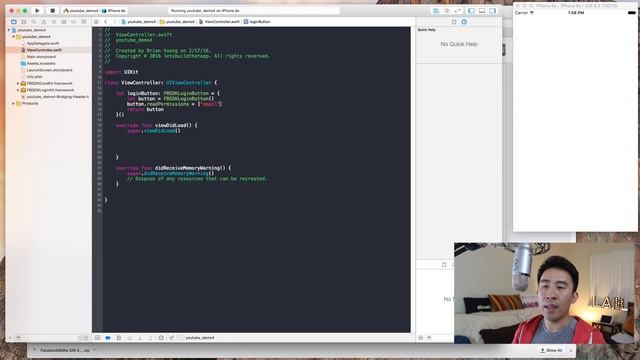
Task: Click the Run (play) button in Xcode
Action: (37, 11)
